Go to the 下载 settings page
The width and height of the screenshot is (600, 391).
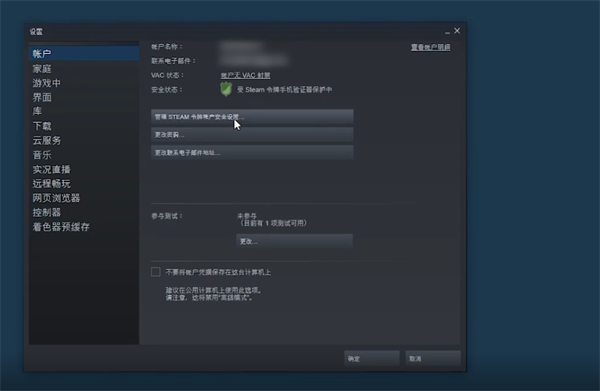pyautogui.click(x=42, y=126)
